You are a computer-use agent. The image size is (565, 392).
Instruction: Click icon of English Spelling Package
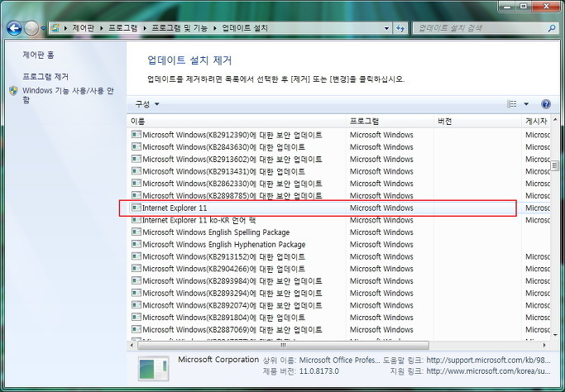pos(136,232)
